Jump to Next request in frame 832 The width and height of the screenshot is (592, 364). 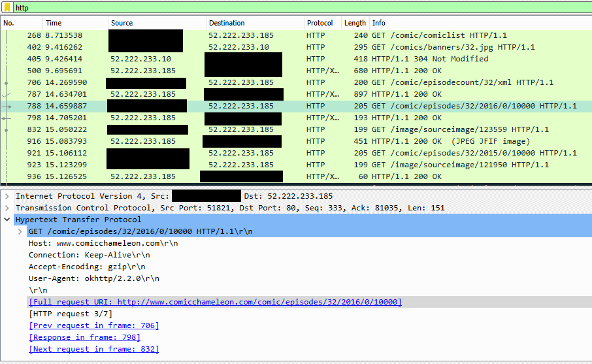[x=93, y=349]
